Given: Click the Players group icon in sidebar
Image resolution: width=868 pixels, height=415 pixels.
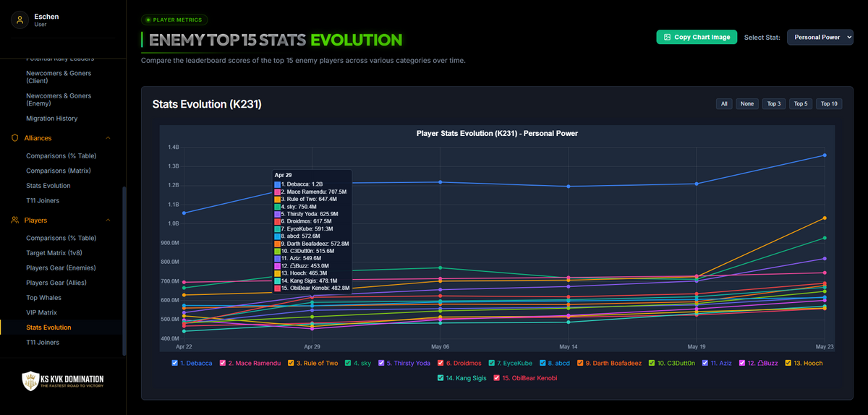Looking at the screenshot, I should (14, 221).
